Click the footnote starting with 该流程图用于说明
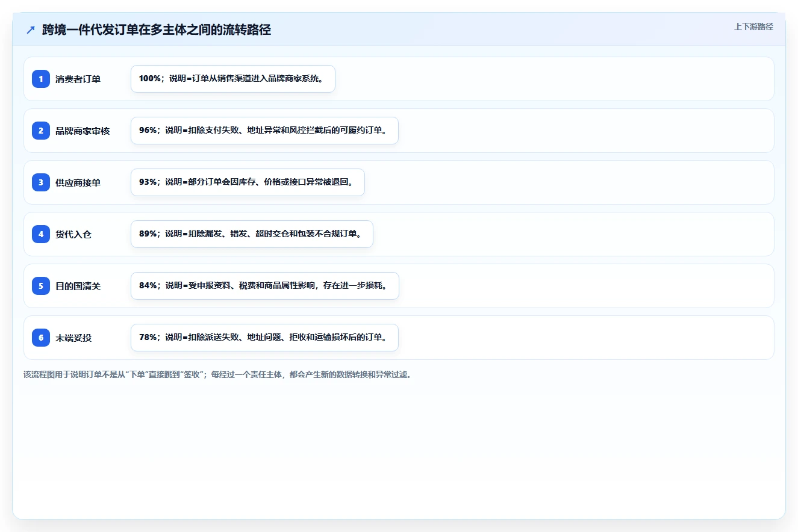Screen dimensions: 798x532 click(217, 374)
